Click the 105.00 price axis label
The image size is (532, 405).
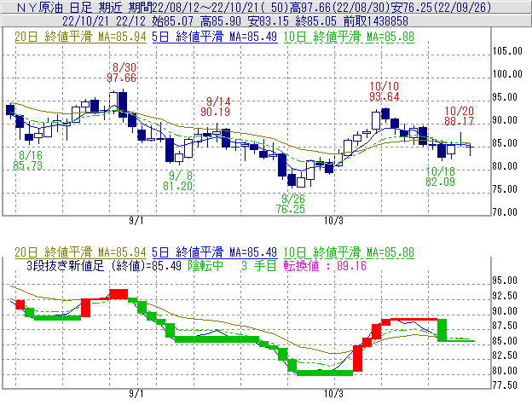[x=507, y=51]
